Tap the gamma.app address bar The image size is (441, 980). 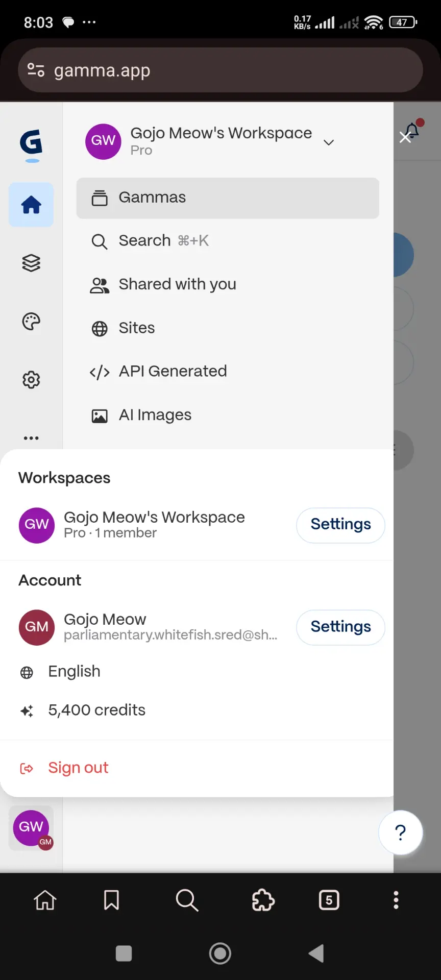tap(220, 70)
